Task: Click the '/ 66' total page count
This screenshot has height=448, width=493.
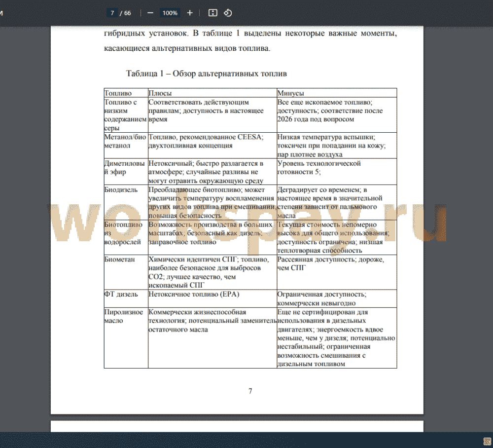Action: [125, 13]
